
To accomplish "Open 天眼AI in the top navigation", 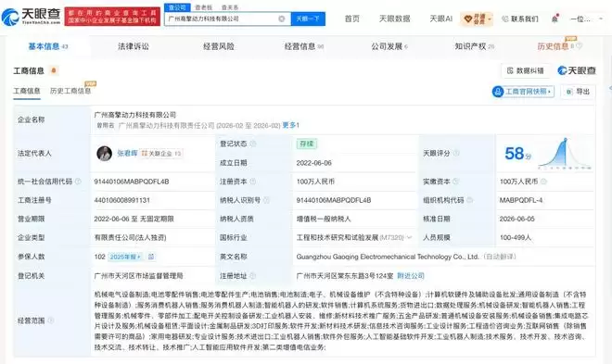I will coord(440,19).
